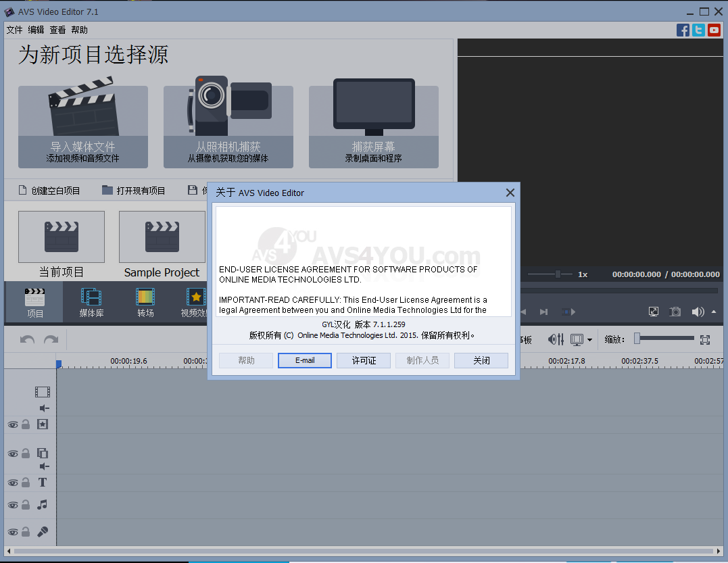Click the fit-to-window zoom icon

click(x=705, y=340)
